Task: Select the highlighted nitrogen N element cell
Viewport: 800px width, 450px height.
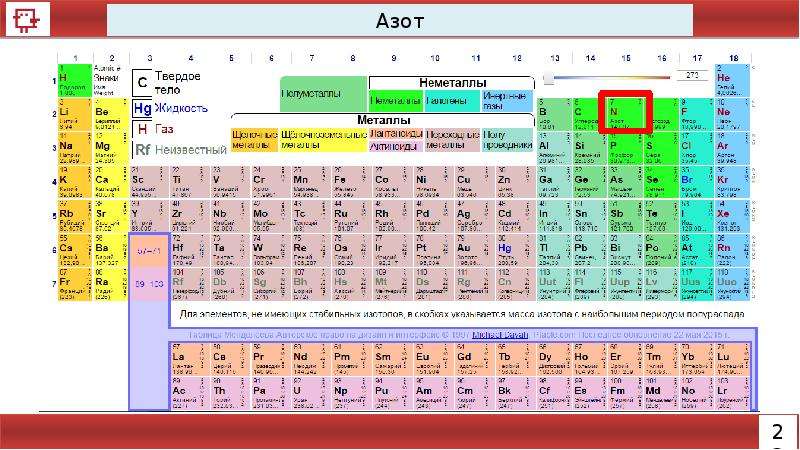Action: pyautogui.click(x=625, y=113)
